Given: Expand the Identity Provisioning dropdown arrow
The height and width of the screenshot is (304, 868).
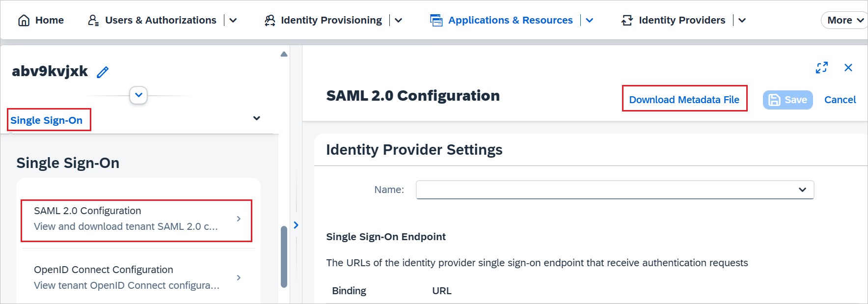Looking at the screenshot, I should click(399, 20).
